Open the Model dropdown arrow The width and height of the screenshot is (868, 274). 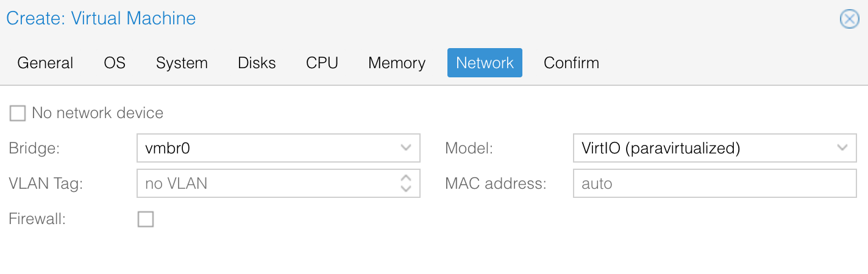pos(842,148)
